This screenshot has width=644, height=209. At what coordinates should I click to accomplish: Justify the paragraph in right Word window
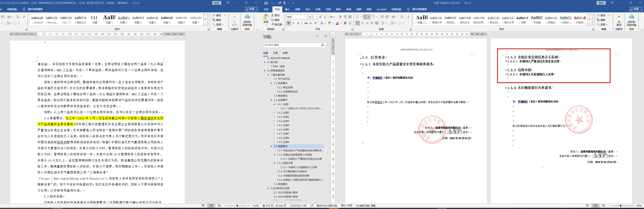pyautogui.click(x=372, y=23)
